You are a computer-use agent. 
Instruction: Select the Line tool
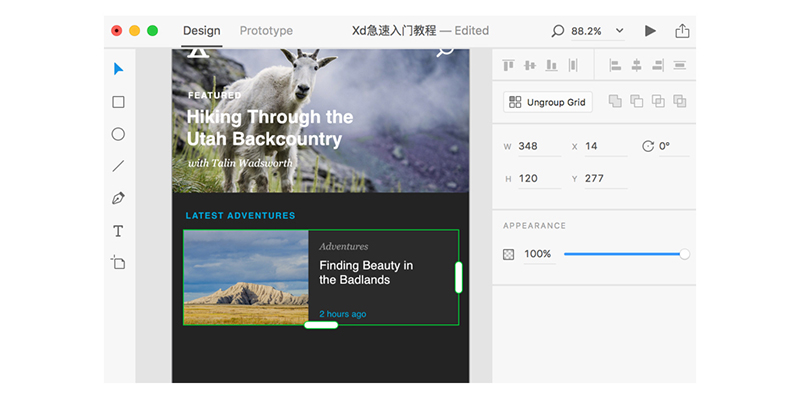(x=118, y=166)
